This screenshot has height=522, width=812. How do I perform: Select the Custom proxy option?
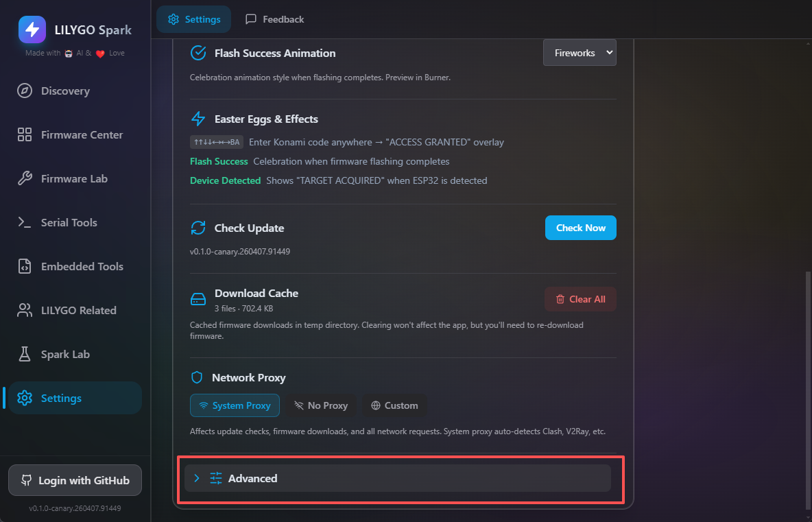[x=394, y=405]
